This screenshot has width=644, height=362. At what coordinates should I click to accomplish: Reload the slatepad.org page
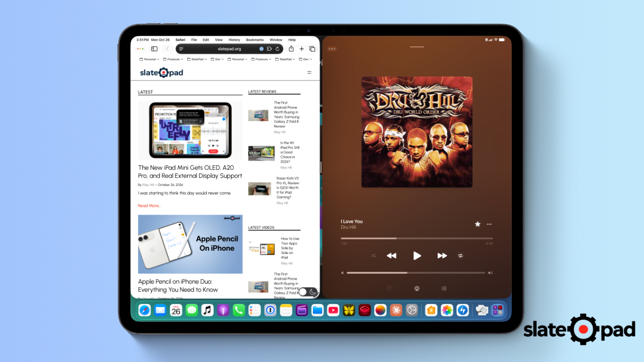pyautogui.click(x=277, y=49)
